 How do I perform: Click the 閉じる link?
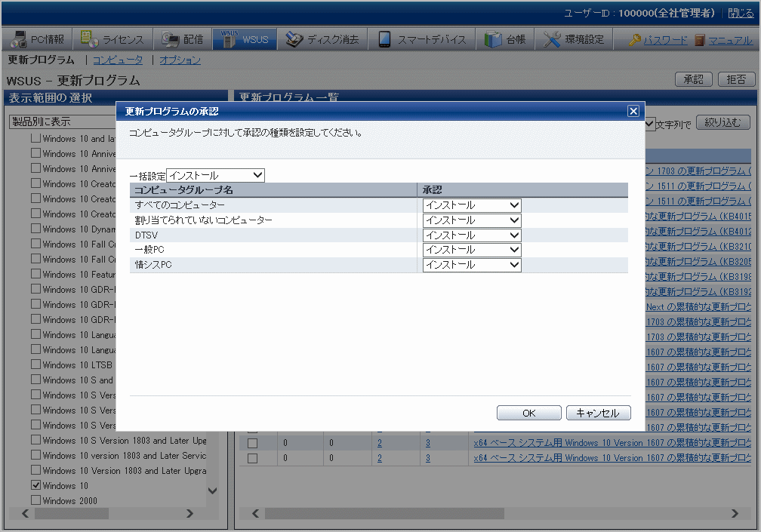(741, 13)
